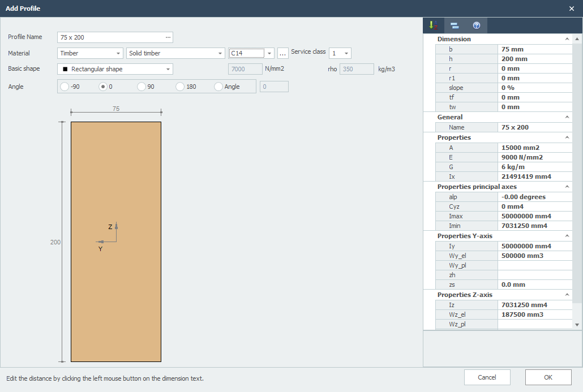
Task: Open help using the question mark icon
Action: click(476, 25)
